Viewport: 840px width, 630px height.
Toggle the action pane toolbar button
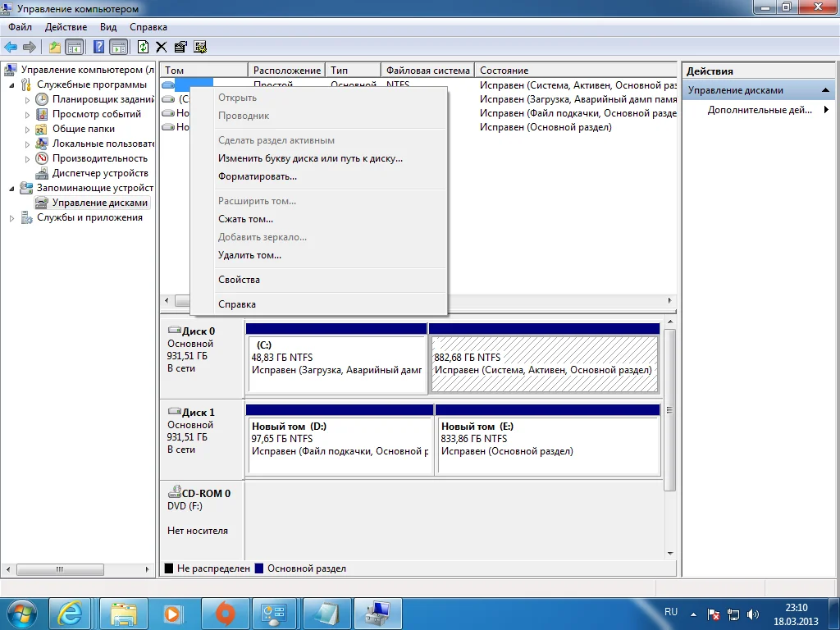[118, 48]
